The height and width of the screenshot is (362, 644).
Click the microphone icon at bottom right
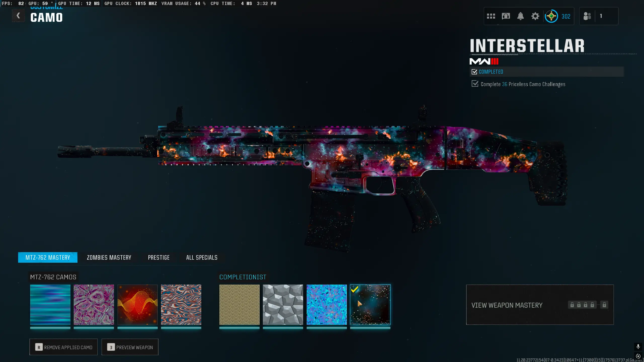pos(638,347)
